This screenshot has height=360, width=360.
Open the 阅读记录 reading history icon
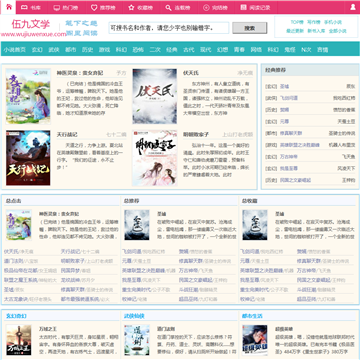244,7
